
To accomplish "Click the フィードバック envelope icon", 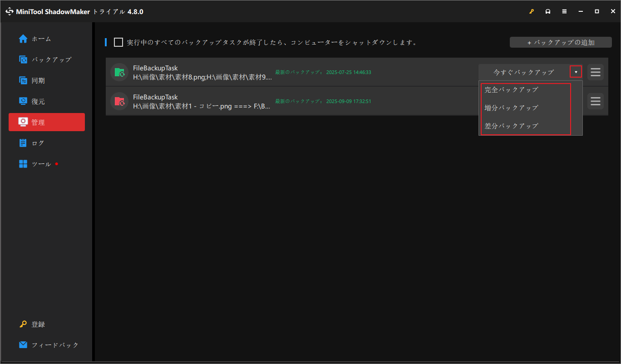I will pyautogui.click(x=23, y=345).
